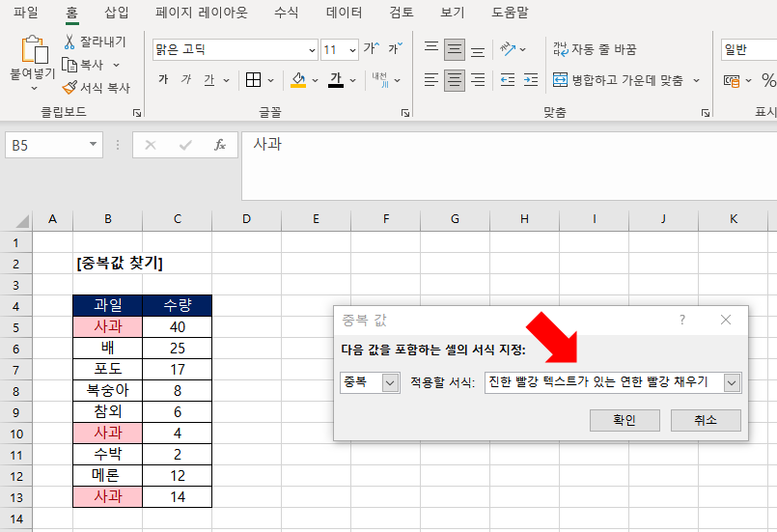Open underline style dropdown arrow
Screen dimensions: 777x532
(x=227, y=80)
